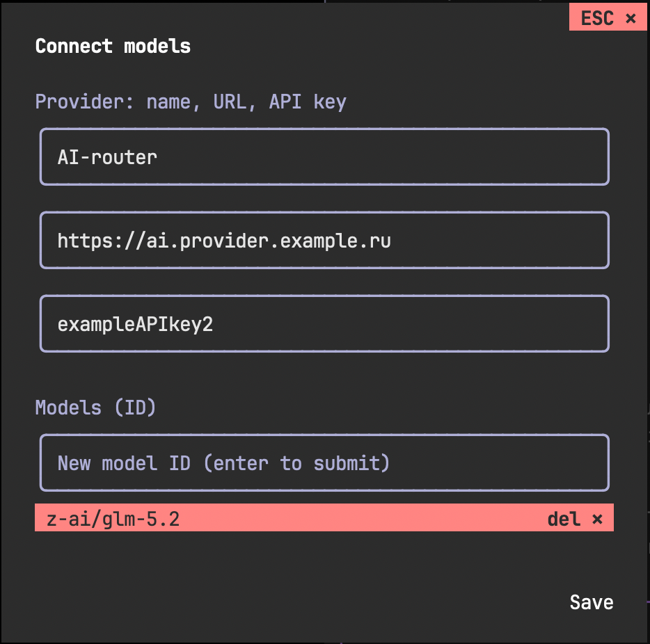The image size is (650, 644).
Task: Click the × icon beside del
Action: (597, 519)
